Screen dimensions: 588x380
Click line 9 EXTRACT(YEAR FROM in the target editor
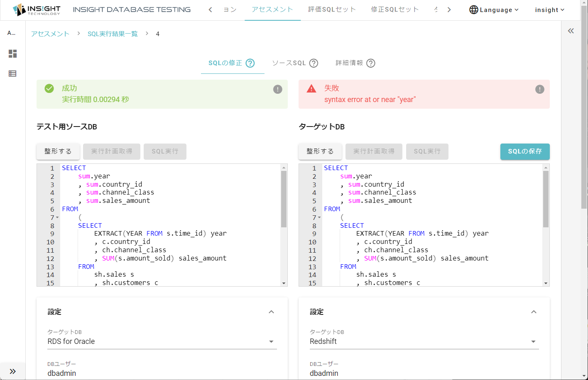[x=390, y=233]
